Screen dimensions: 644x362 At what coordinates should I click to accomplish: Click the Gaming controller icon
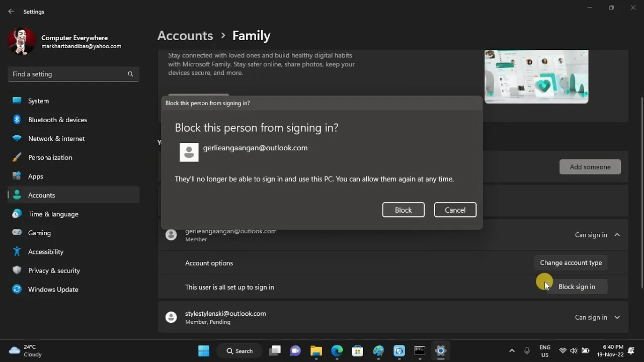(17, 233)
